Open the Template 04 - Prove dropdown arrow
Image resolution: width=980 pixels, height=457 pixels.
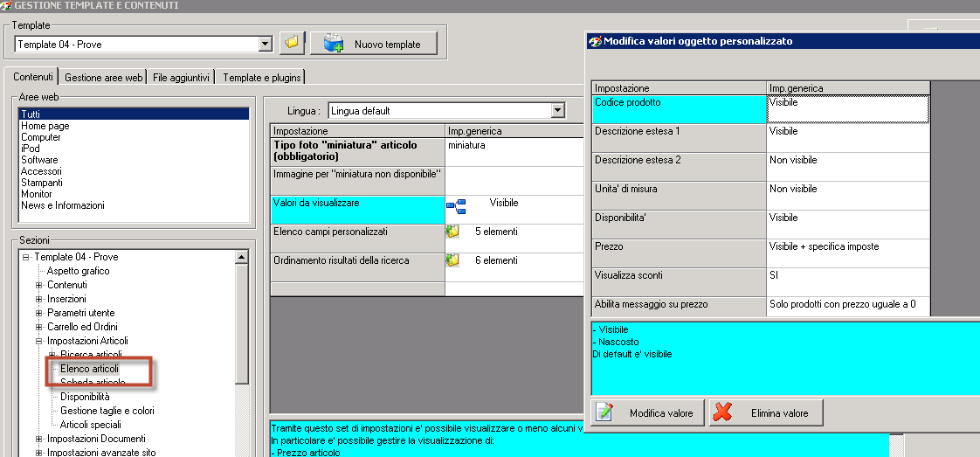click(266, 45)
